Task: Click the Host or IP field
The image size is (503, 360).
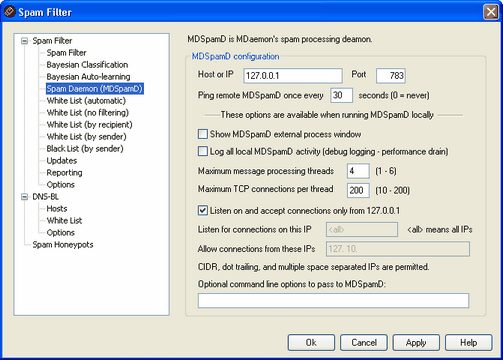Action: 293,76
